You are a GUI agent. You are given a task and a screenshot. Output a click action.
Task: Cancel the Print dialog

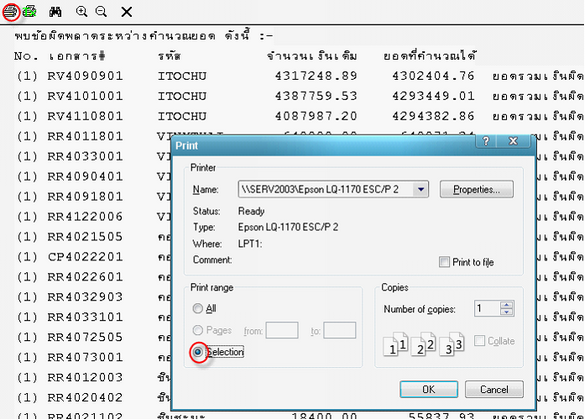pyautogui.click(x=494, y=389)
